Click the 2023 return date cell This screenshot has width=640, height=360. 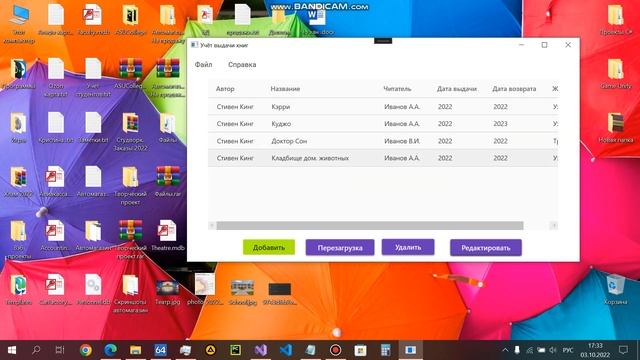coord(500,124)
